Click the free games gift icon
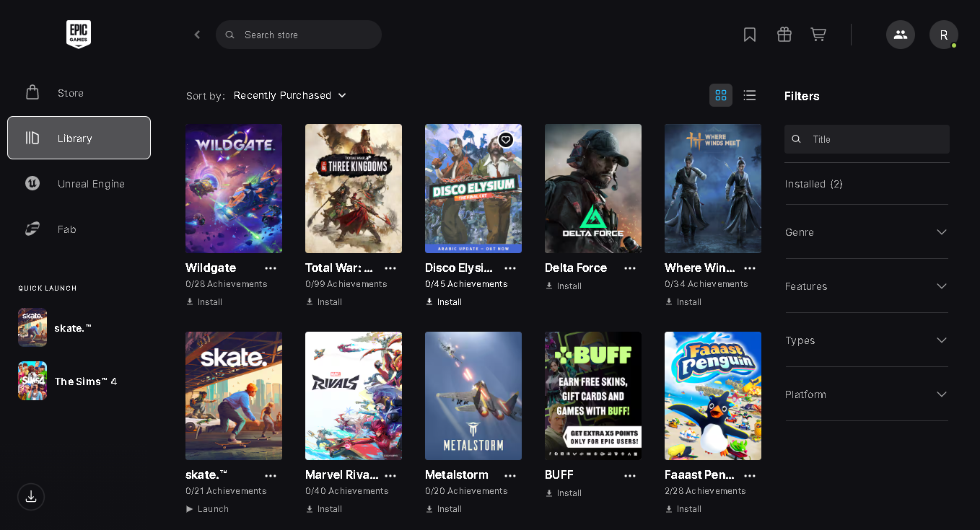The height and width of the screenshot is (530, 980). [784, 34]
